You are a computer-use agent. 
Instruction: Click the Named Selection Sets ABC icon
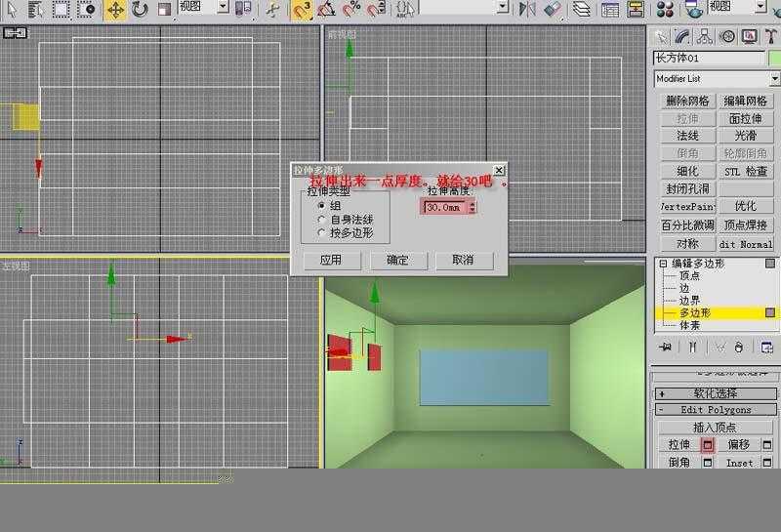point(405,9)
